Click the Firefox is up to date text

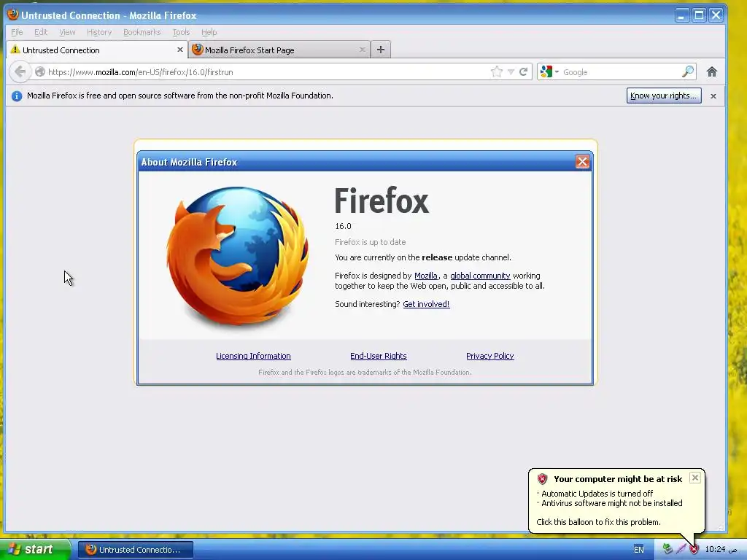370,242
